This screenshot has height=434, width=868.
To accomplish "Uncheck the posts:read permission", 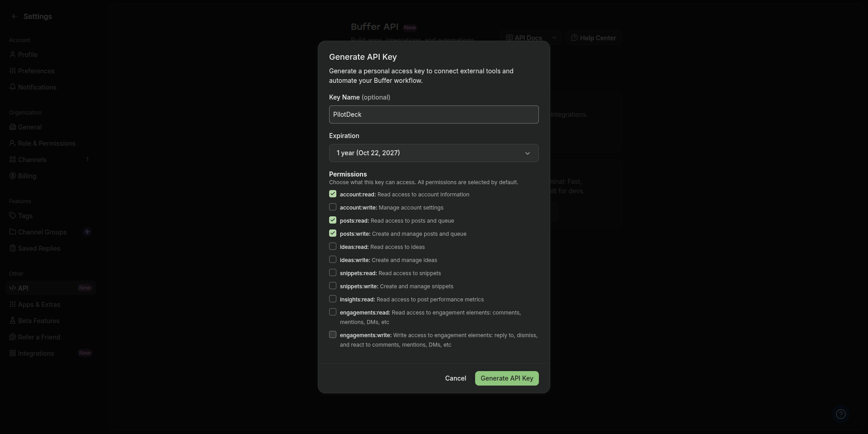I will coord(333,220).
